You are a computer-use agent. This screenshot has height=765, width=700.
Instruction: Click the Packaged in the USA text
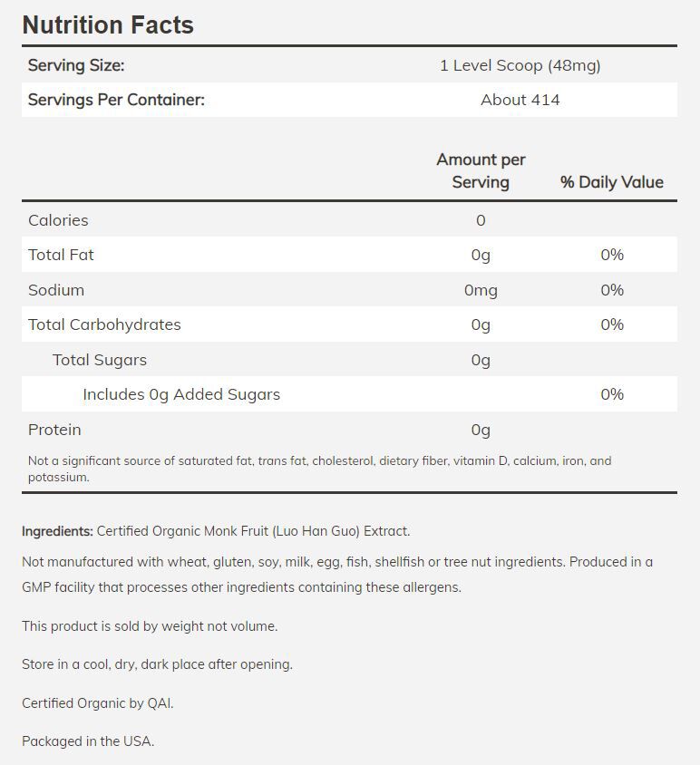pos(88,741)
